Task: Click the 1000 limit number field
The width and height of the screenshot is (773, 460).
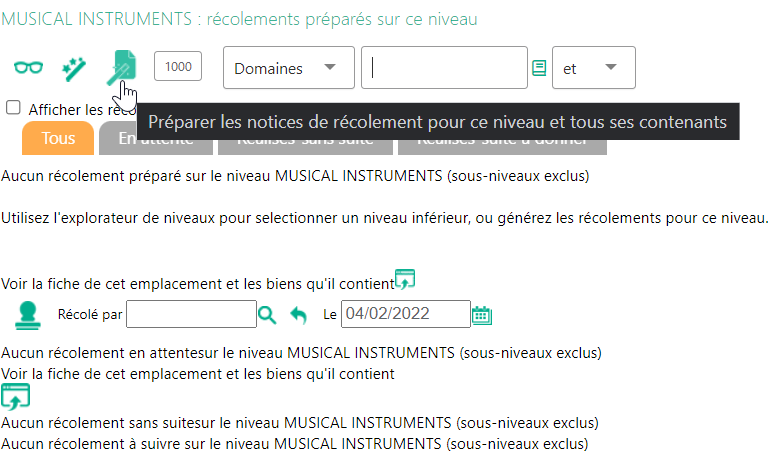Action: (x=178, y=66)
